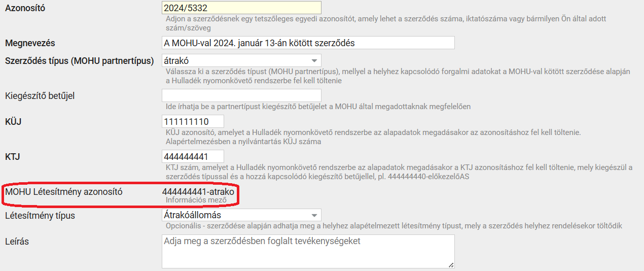644x271 pixels.
Task: Click the 'Azonosító' field label
Action: point(25,8)
